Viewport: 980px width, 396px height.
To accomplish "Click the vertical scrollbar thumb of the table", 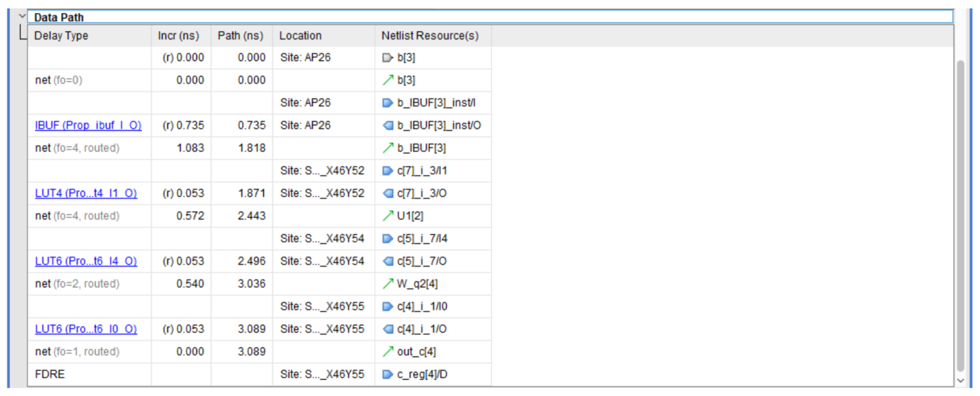I will coord(961,215).
